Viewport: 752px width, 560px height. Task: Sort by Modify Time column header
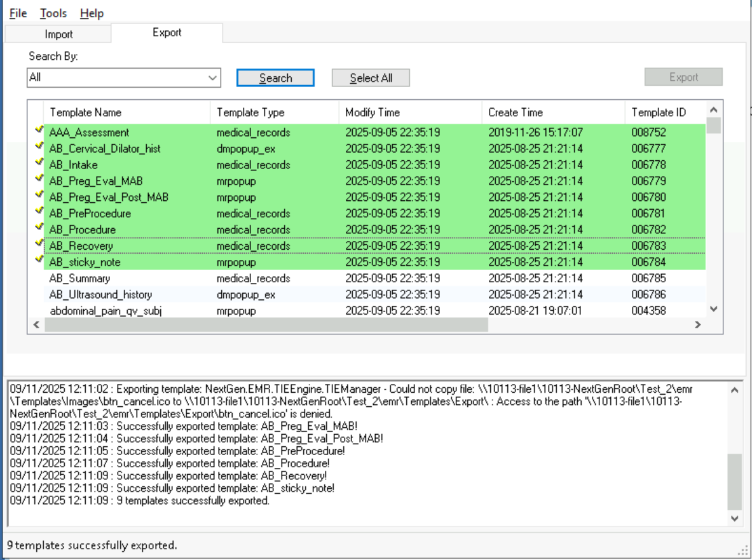[x=410, y=113]
